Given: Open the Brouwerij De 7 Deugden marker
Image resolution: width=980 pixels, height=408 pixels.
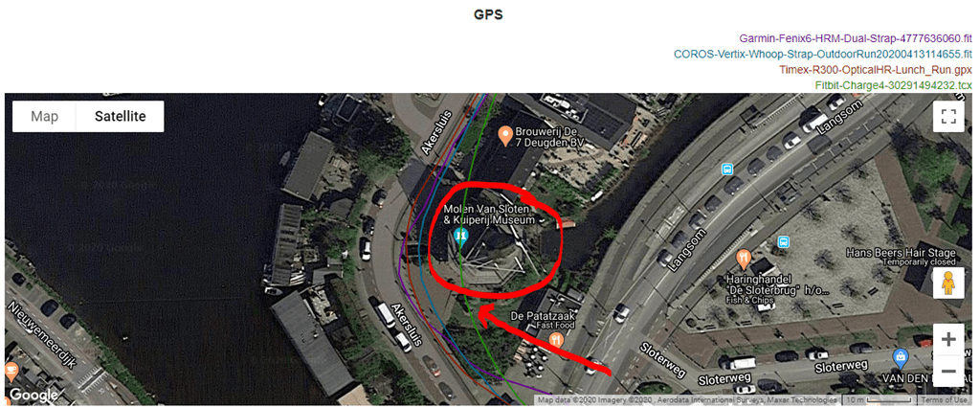Looking at the screenshot, I should [x=505, y=135].
